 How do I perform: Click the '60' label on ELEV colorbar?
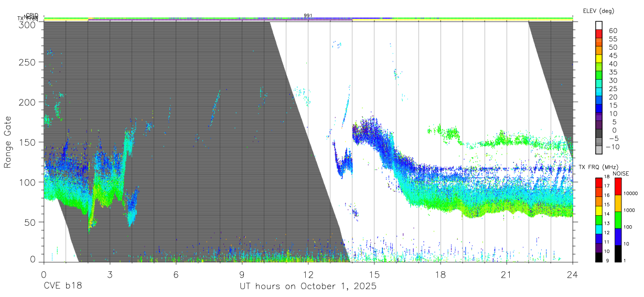pos(612,31)
